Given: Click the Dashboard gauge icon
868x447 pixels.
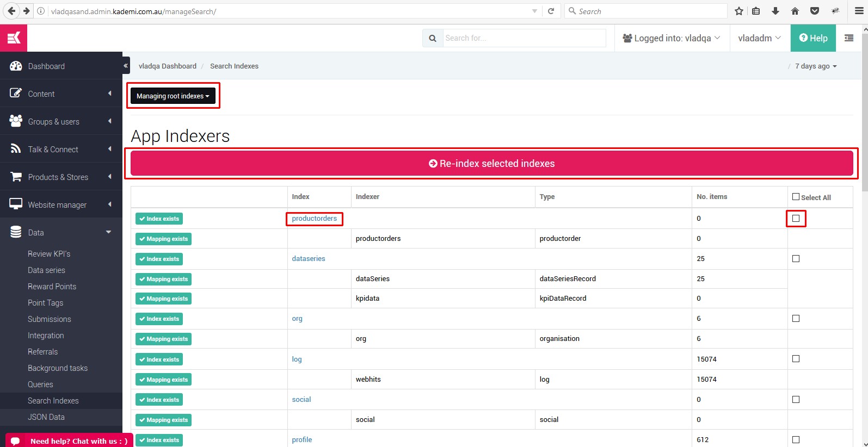Looking at the screenshot, I should (16, 66).
